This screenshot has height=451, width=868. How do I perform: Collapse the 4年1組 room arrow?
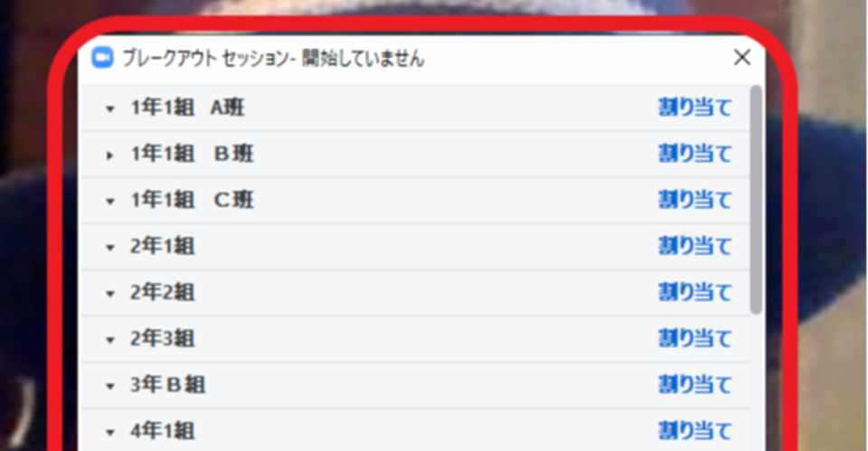[110, 433]
